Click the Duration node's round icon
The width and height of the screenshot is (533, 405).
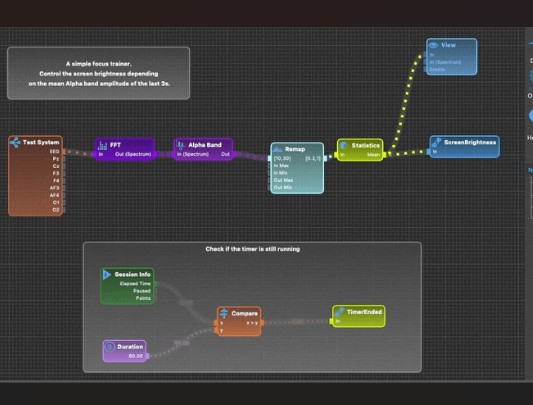pyautogui.click(x=109, y=347)
